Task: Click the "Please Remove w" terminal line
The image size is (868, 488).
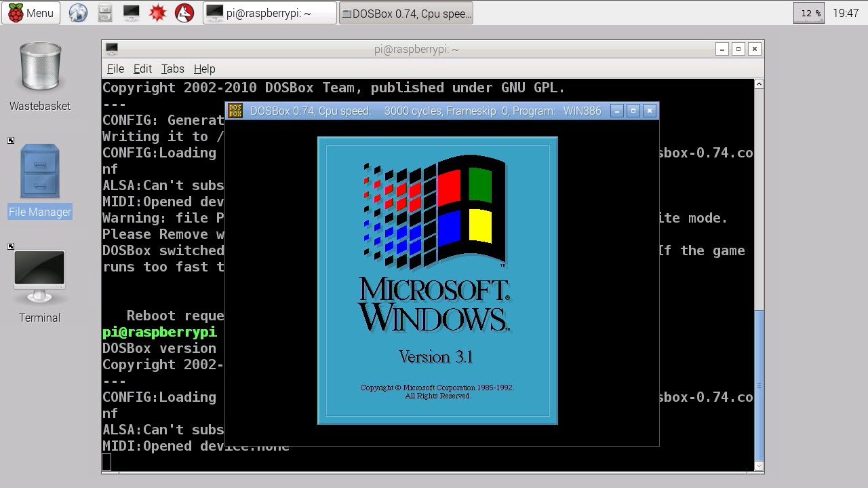Action: pyautogui.click(x=163, y=234)
